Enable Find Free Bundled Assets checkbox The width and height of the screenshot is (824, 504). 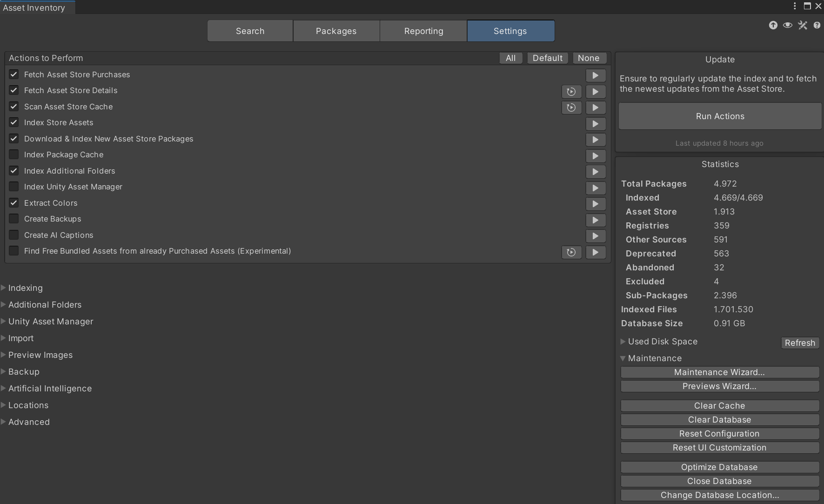(x=14, y=251)
